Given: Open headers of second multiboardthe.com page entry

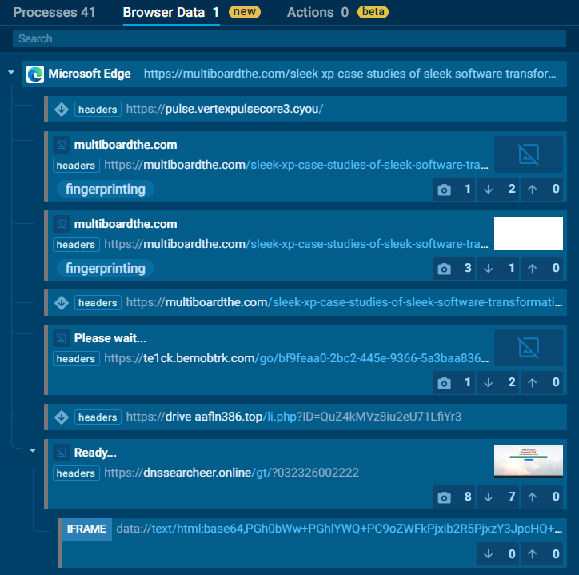Looking at the screenshot, I should click(76, 244).
